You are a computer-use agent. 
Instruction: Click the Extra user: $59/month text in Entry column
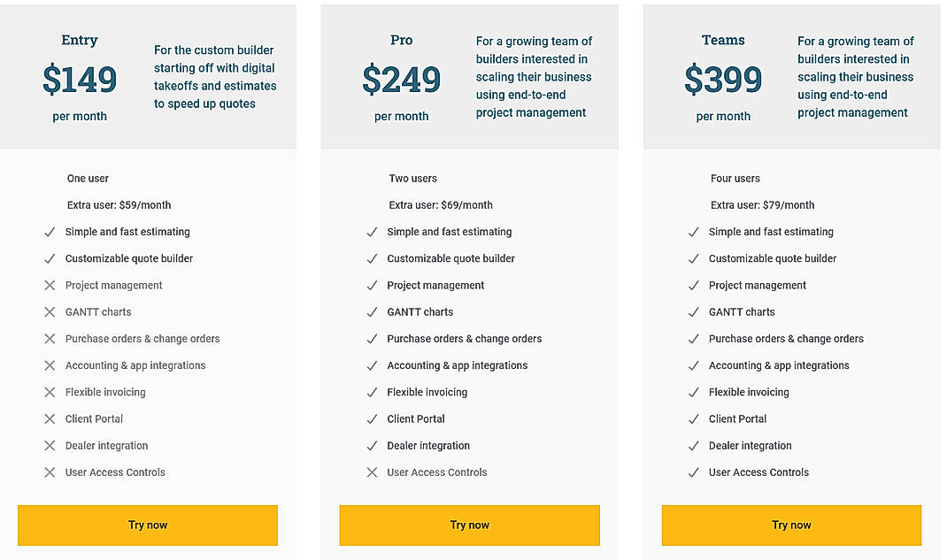[119, 204]
